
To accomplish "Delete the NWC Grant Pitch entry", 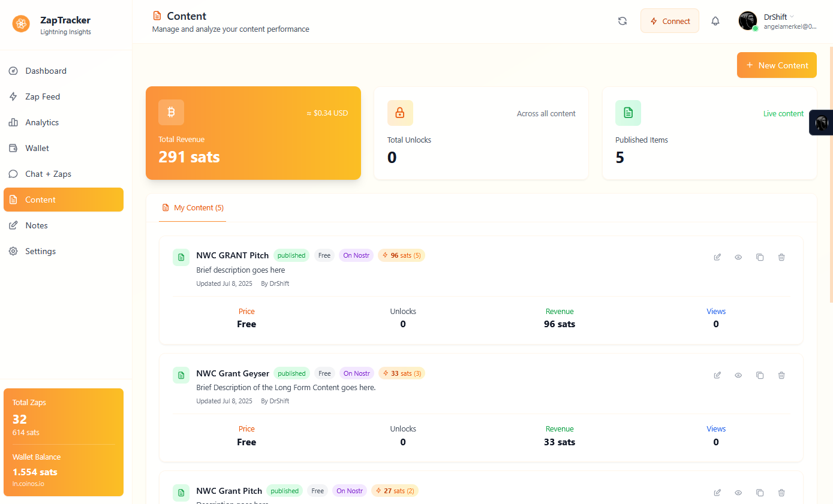I will tap(781, 492).
